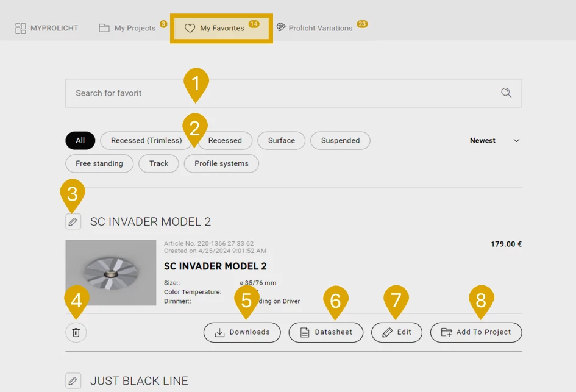Toggle the Recessed (Trimless) filter
This screenshot has width=576, height=392.
point(146,140)
